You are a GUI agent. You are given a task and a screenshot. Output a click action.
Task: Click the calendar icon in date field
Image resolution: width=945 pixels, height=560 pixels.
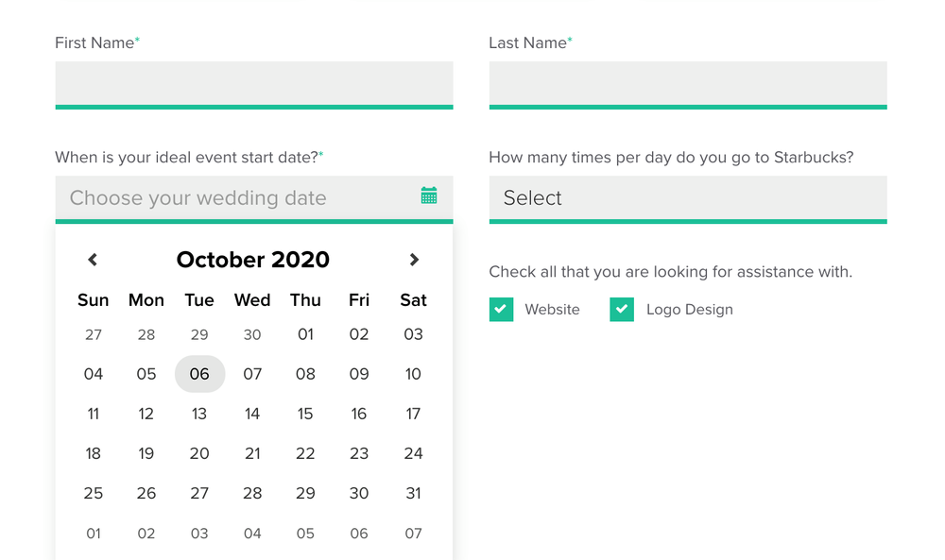429,195
